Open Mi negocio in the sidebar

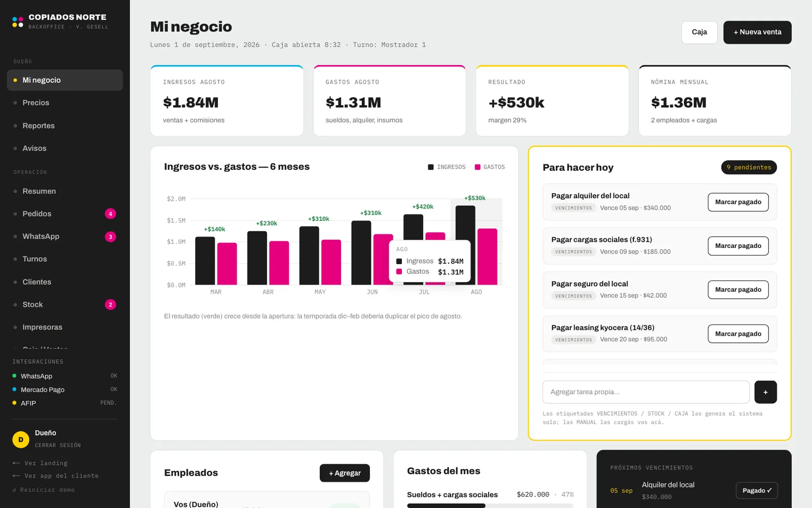65,80
